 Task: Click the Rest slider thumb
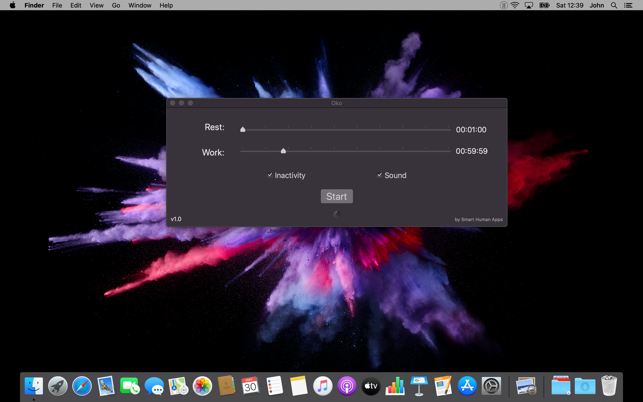point(243,129)
